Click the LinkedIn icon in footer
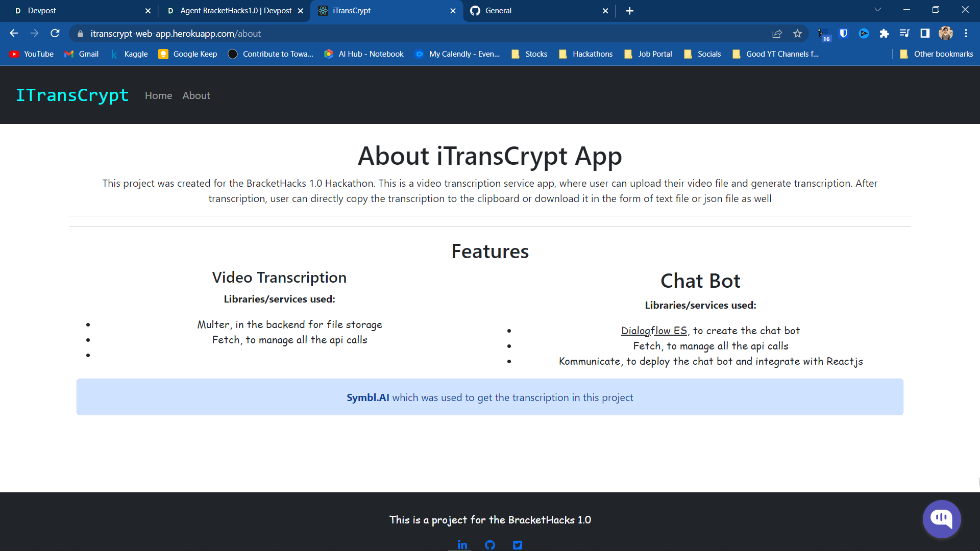980x551 pixels. click(462, 544)
